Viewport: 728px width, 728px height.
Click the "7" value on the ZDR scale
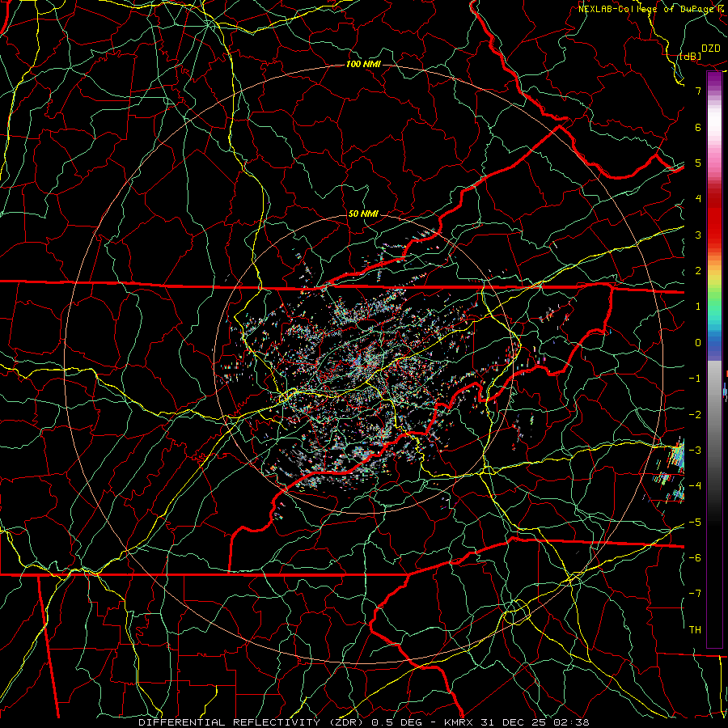tap(698, 91)
